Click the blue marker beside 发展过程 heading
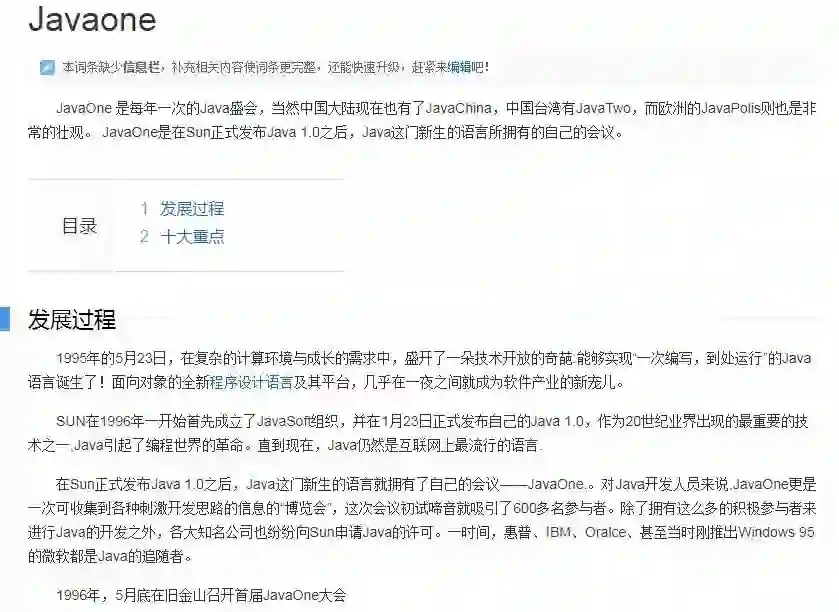 [x=5, y=319]
